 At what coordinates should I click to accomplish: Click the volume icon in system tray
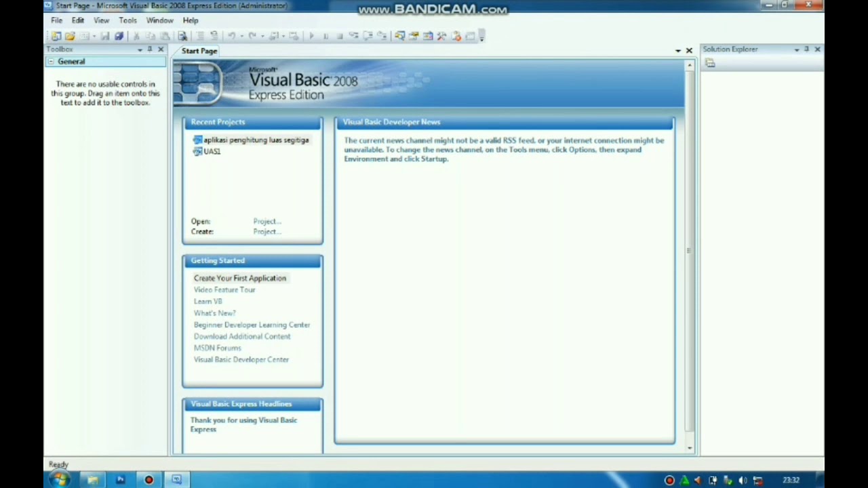pos(743,481)
